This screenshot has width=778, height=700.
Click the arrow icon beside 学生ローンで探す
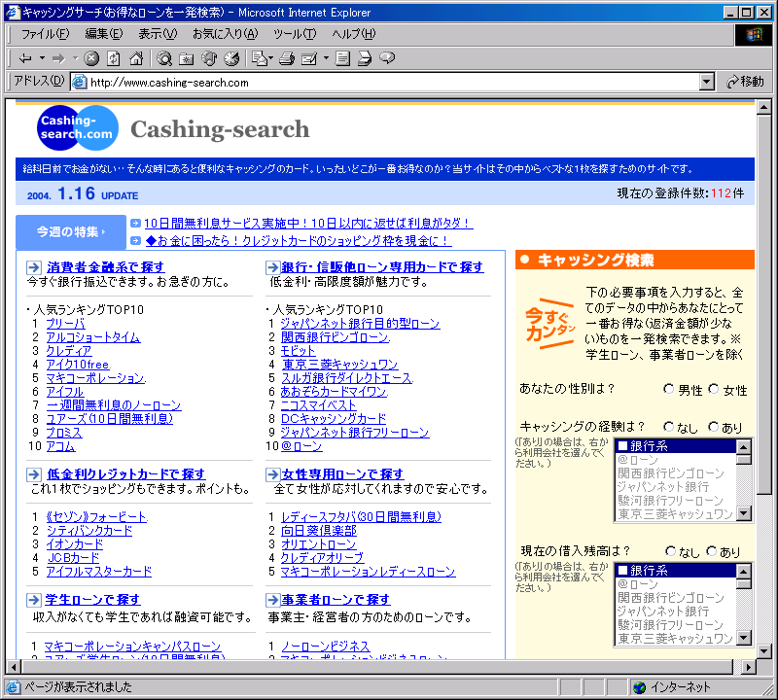click(34, 600)
